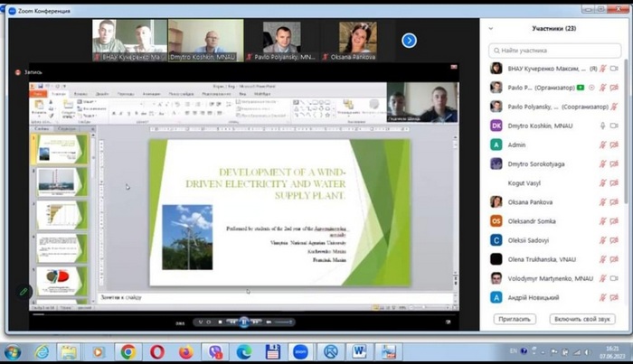Click camera icon for Volodymyr Martynenko, MNAU
Viewport: 633px width, 364px height.
tap(614, 278)
